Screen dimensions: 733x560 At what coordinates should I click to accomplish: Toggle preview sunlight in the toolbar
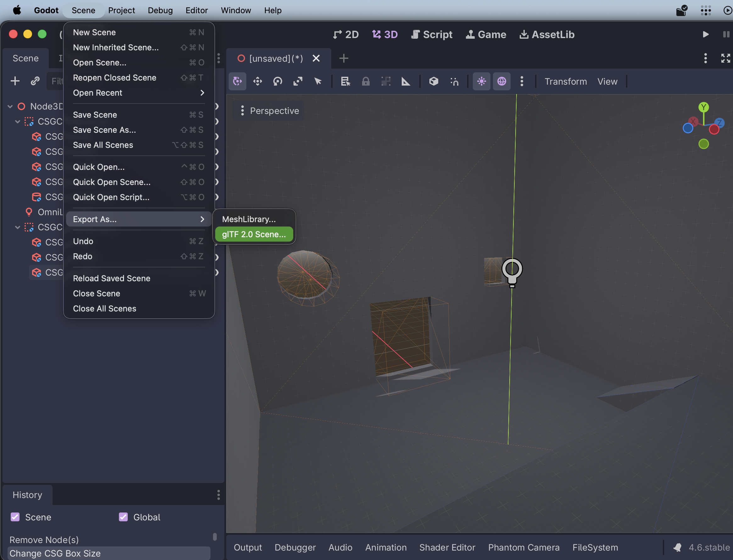coord(481,81)
